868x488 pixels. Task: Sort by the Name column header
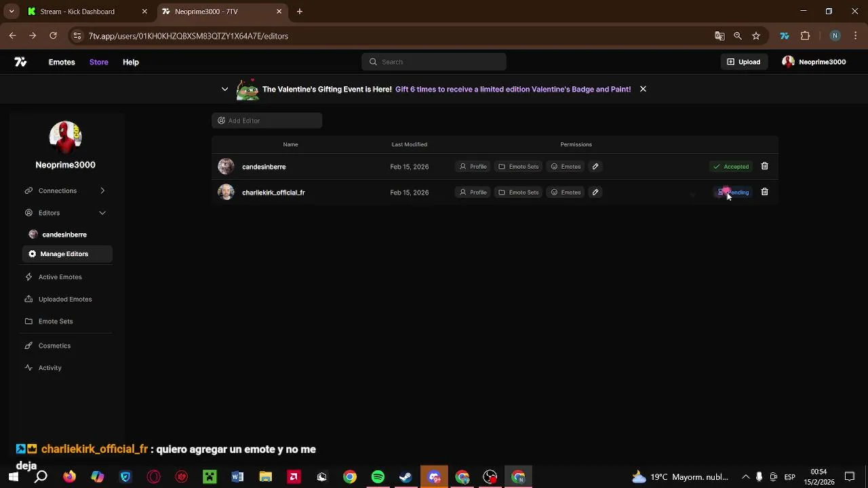[290, 144]
